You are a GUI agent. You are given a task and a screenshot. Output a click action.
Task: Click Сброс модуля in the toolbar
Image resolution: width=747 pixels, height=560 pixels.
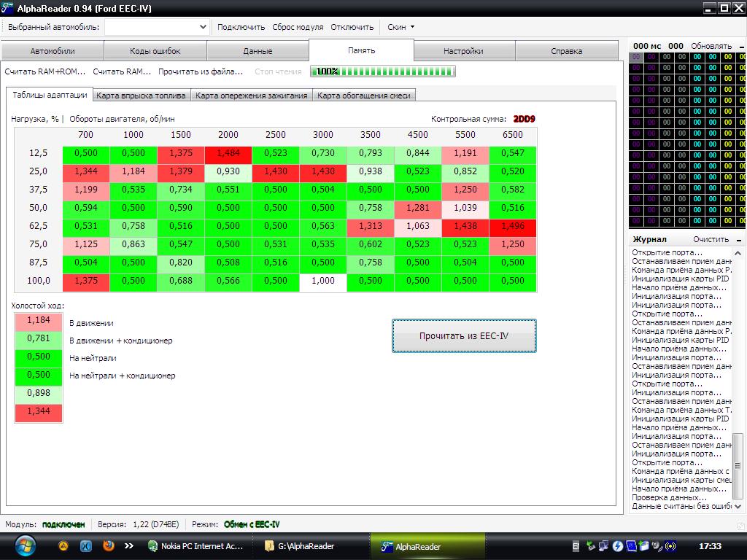pos(298,27)
